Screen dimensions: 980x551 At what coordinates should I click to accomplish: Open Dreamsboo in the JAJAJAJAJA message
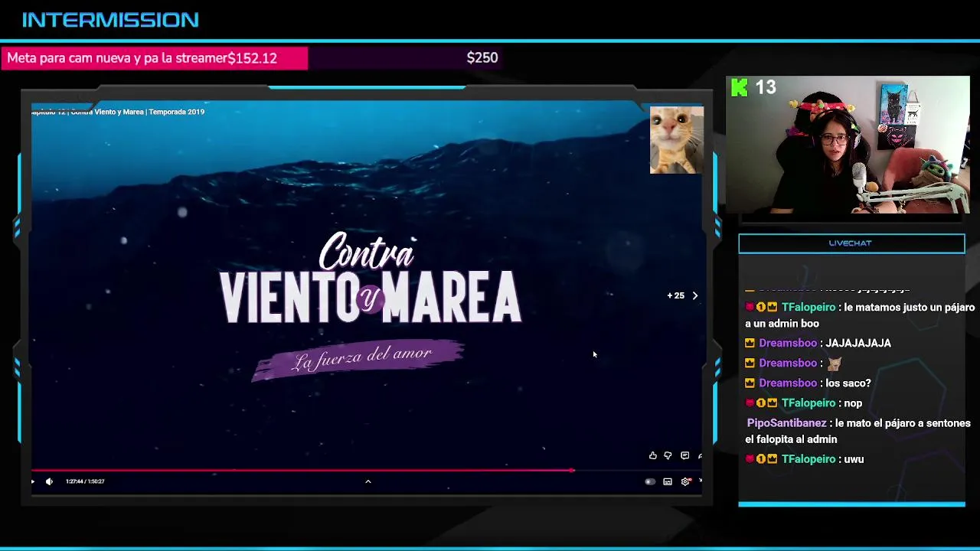788,343
